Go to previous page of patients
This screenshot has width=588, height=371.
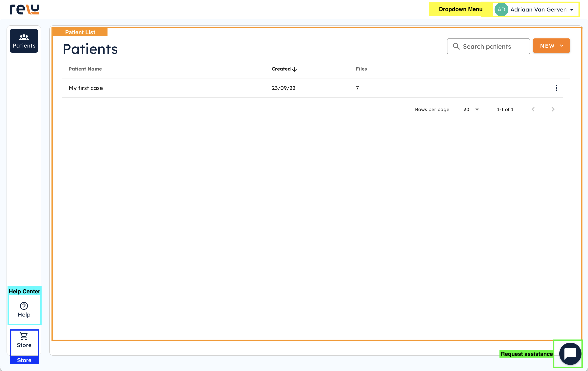(x=533, y=109)
